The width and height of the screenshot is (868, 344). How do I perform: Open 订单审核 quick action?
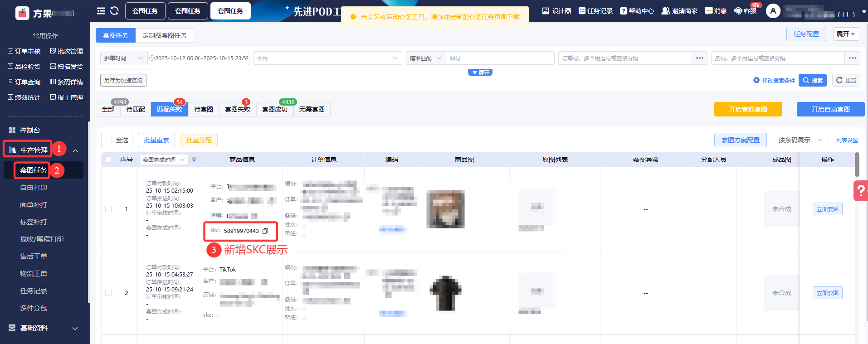[x=24, y=51]
